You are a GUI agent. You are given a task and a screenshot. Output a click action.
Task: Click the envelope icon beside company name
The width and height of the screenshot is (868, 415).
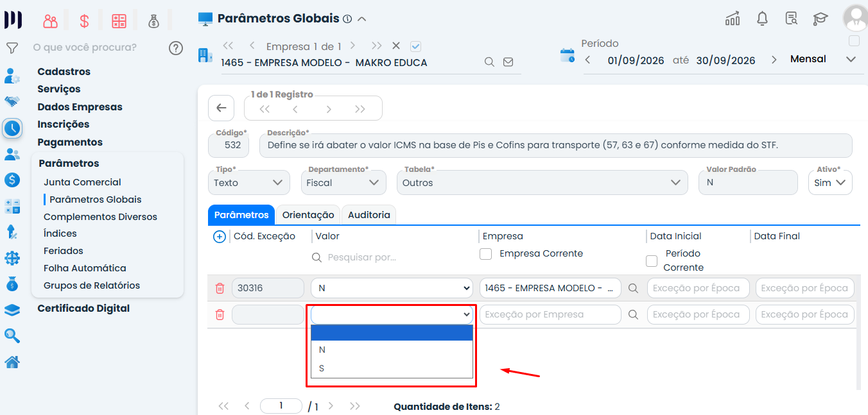coord(508,62)
